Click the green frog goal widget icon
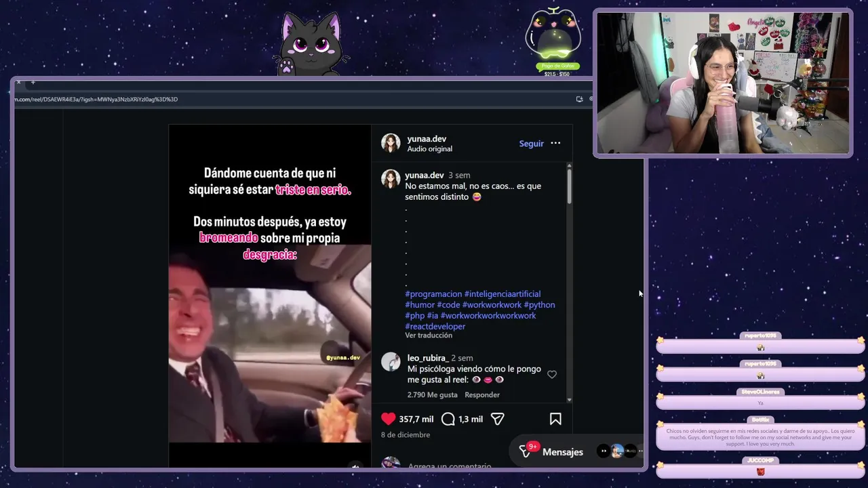This screenshot has height=488, width=868. (553, 34)
